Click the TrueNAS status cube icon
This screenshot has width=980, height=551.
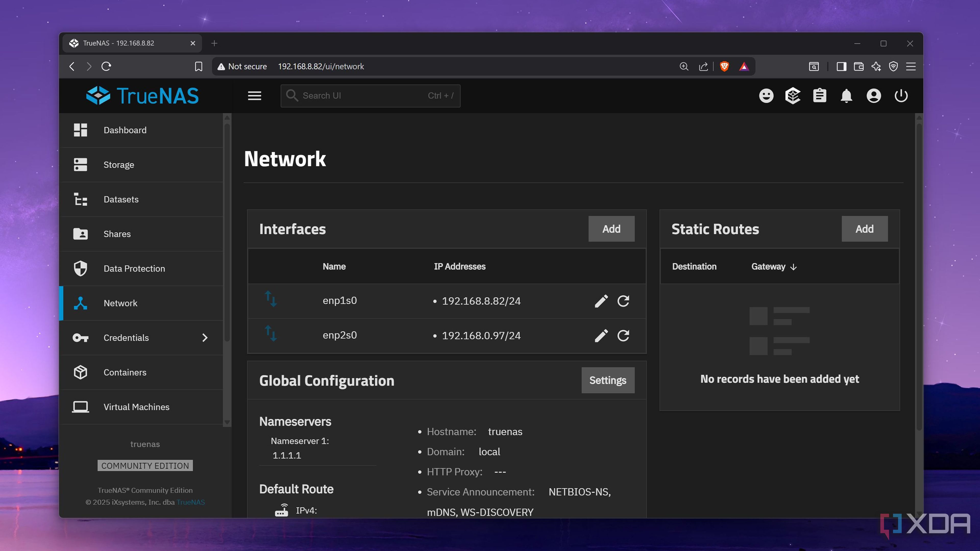click(x=793, y=96)
